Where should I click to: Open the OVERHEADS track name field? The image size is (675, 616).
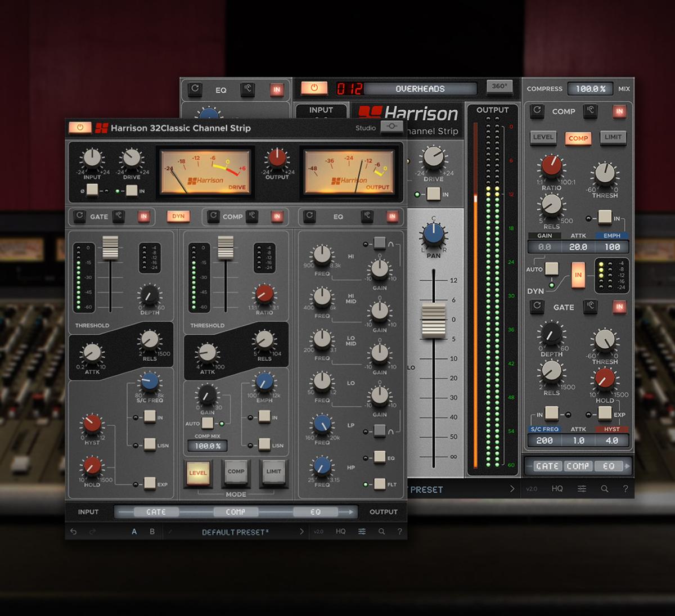420,88
